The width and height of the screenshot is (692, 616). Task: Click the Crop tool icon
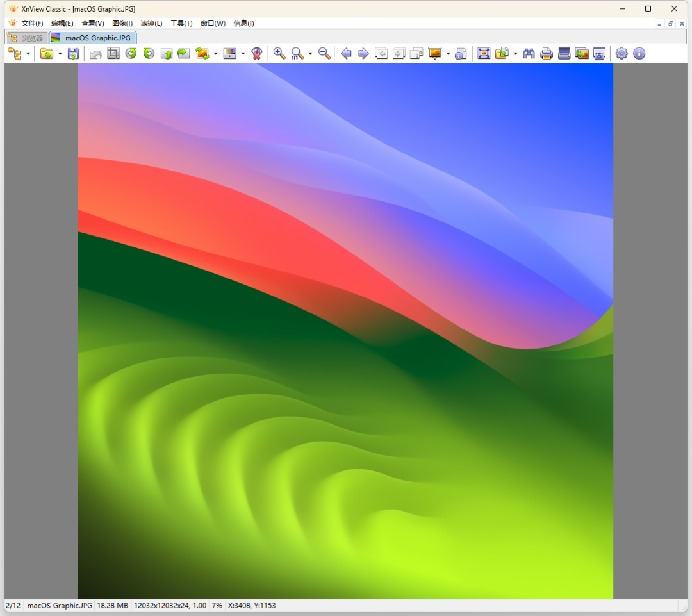point(113,54)
